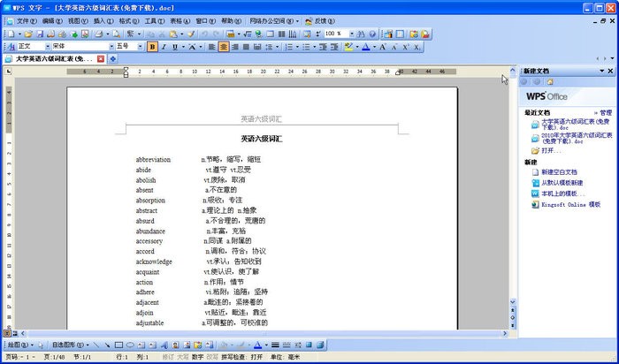Open the numbering list dropdown arrow
The width and height of the screenshot is (619, 364).
297,47
